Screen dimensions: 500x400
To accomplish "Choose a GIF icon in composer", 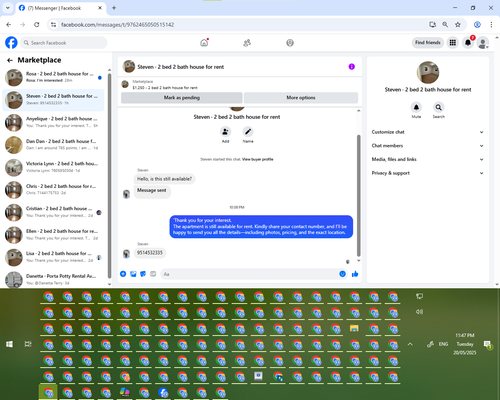I will pyautogui.click(x=153, y=274).
